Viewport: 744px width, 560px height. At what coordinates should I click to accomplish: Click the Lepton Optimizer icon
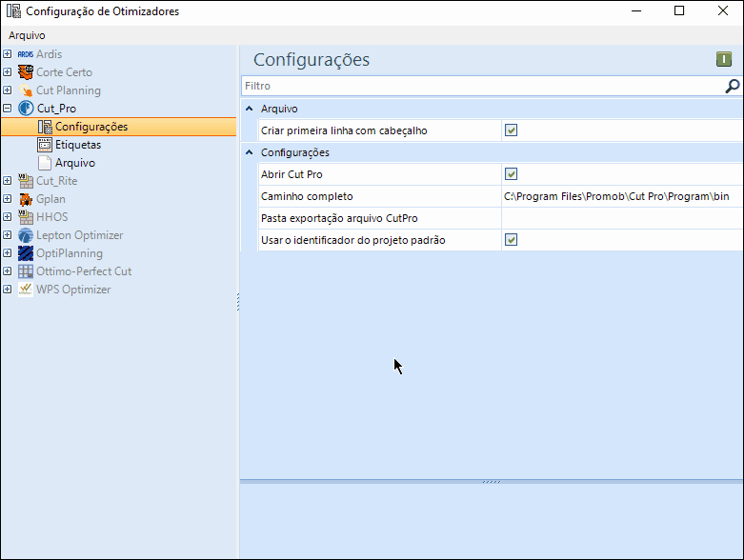pyautogui.click(x=26, y=235)
